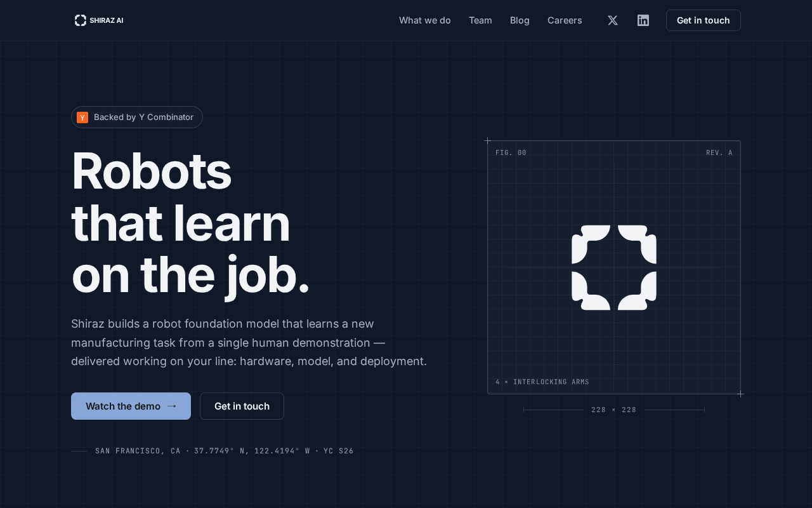
Task: Go to the Team nav item
Action: 480,20
